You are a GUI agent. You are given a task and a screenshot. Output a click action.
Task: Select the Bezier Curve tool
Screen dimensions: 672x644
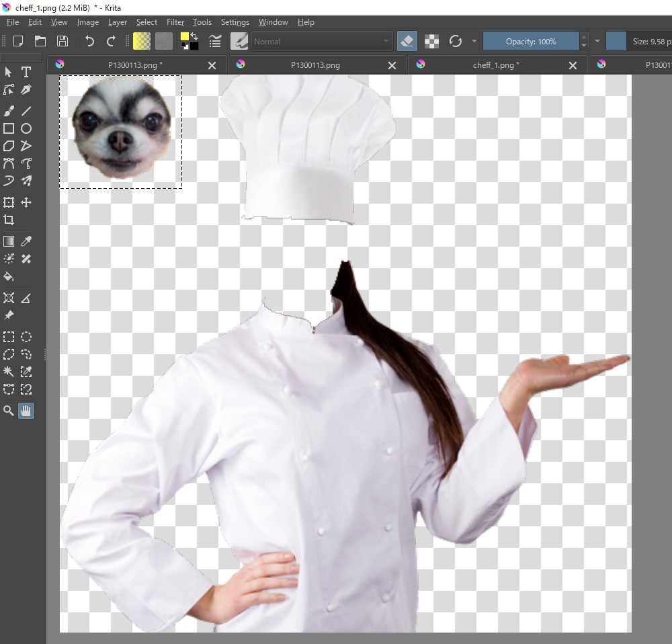pyautogui.click(x=9, y=163)
